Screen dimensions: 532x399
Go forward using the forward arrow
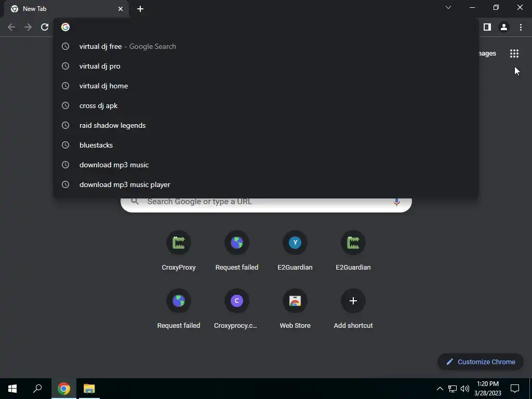coord(28,27)
